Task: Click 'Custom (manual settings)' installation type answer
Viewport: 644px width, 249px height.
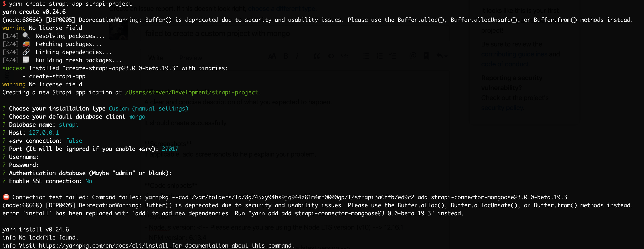Action: [x=149, y=109]
